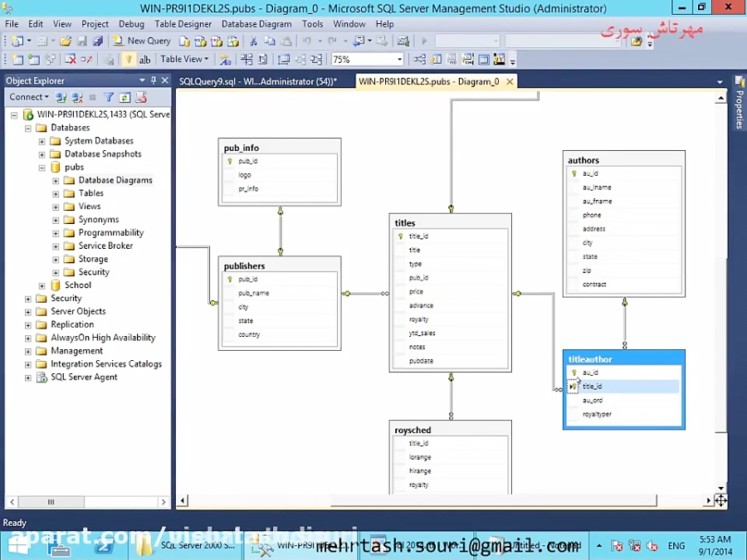Close the Diagram_0 tab
The image size is (747, 560).
pos(510,81)
